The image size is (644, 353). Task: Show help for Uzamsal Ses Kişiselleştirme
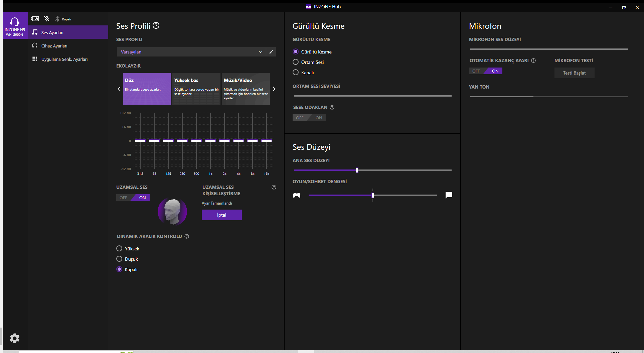274,187
